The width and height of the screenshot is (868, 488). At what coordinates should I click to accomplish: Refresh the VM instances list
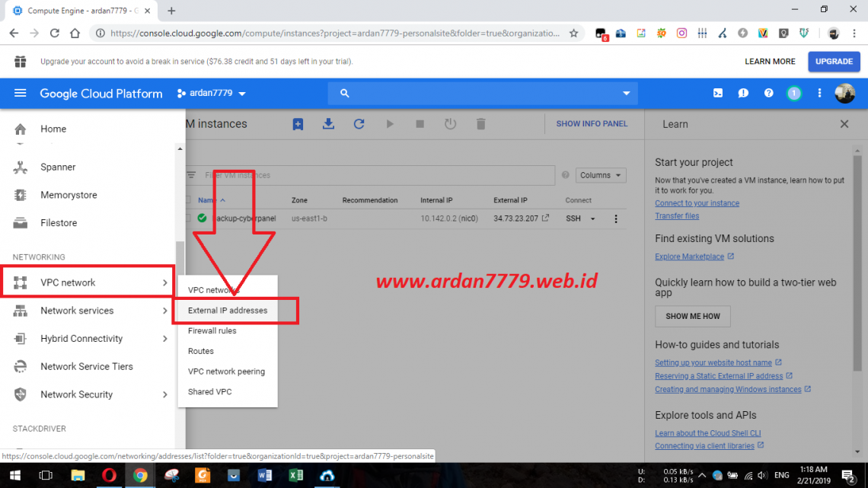(x=359, y=123)
